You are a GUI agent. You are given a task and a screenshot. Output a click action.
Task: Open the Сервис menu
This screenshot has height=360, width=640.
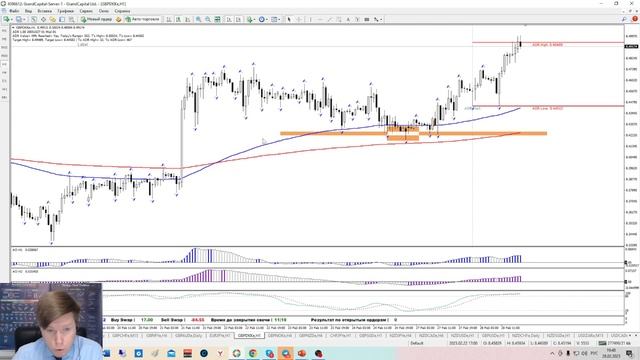pyautogui.click(x=86, y=11)
